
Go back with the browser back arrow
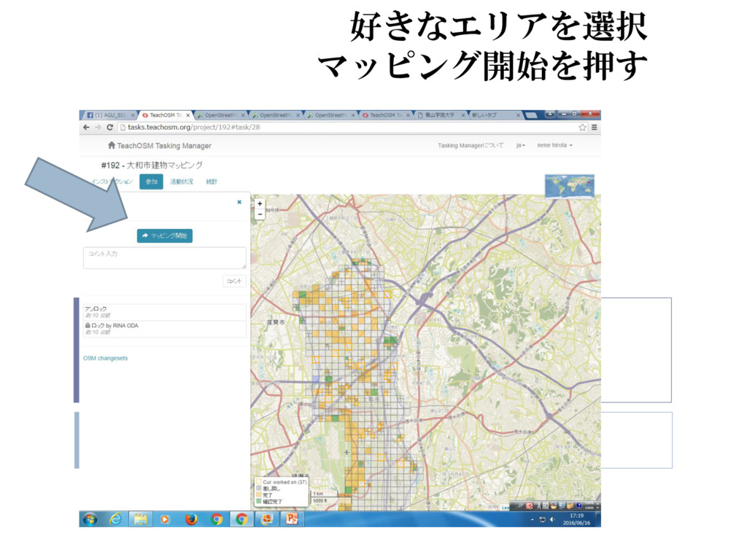[86, 127]
